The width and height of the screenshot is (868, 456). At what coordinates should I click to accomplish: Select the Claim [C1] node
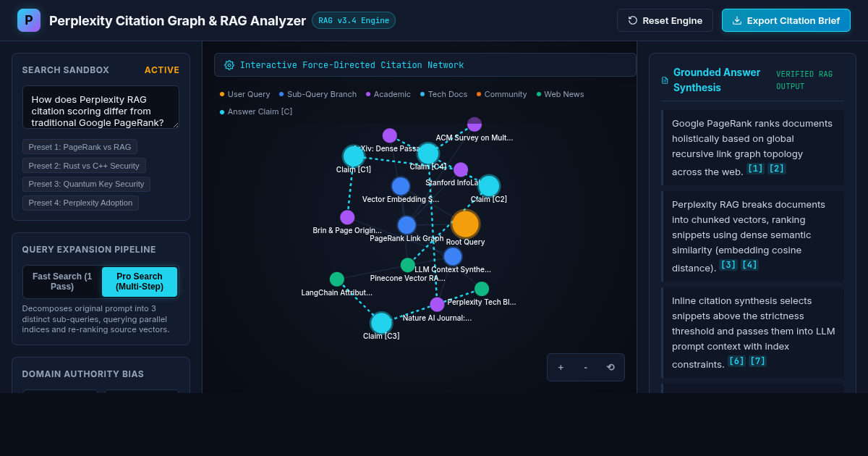pyautogui.click(x=354, y=156)
